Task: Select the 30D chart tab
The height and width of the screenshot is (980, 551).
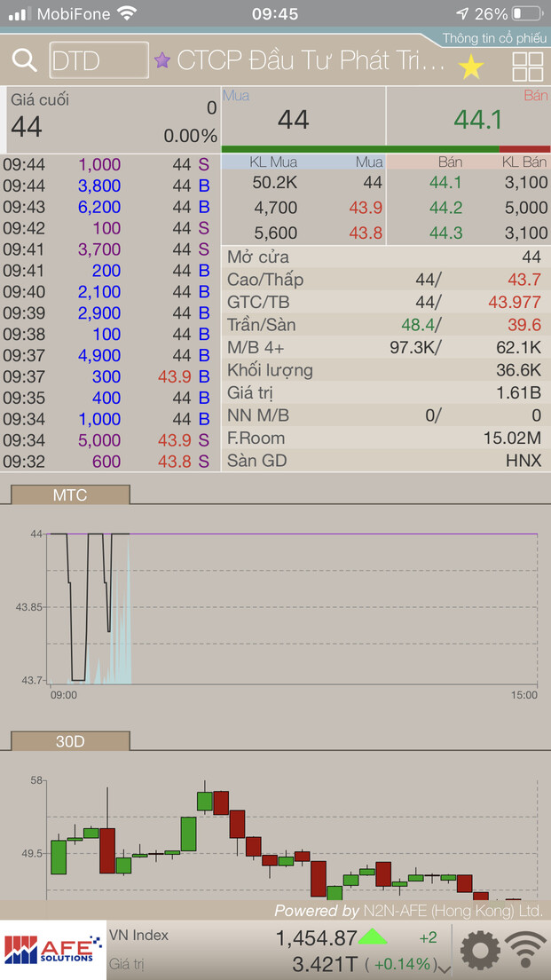Action: pyautogui.click(x=70, y=740)
